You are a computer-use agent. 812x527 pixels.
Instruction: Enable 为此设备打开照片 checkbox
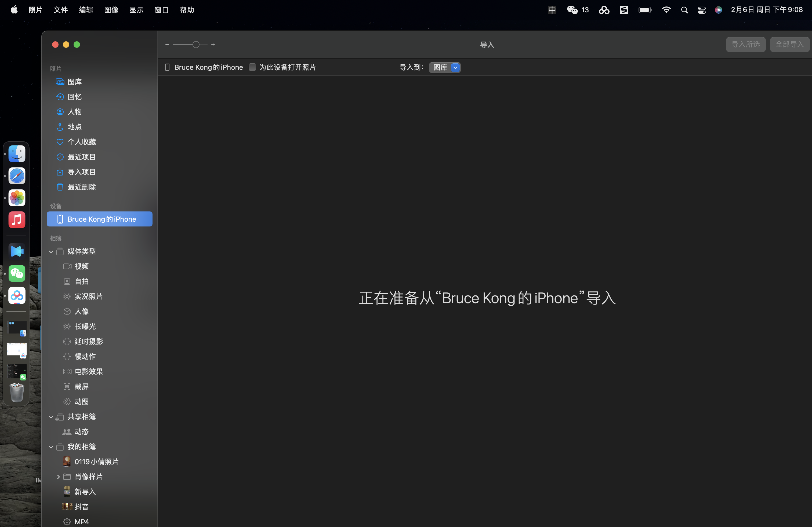click(252, 67)
